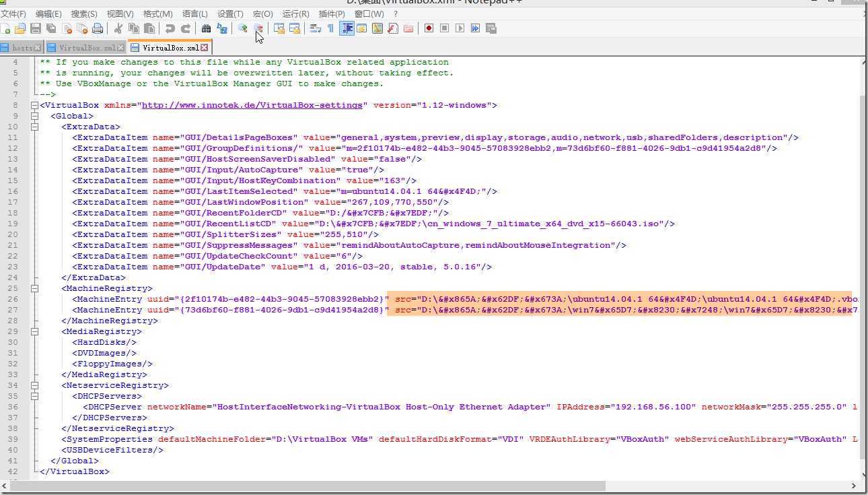
Task: Collapse the ExtraData fold on line 10
Action: (34, 127)
